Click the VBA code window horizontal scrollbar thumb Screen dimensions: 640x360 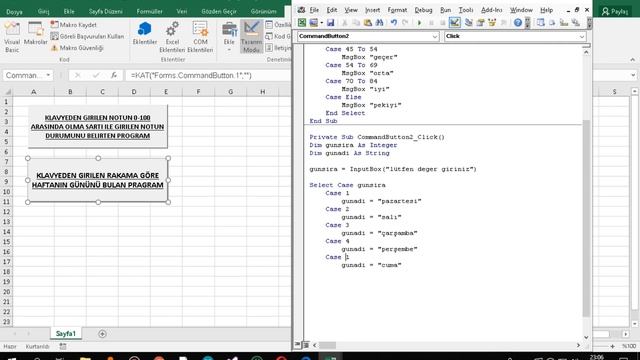click(x=327, y=345)
